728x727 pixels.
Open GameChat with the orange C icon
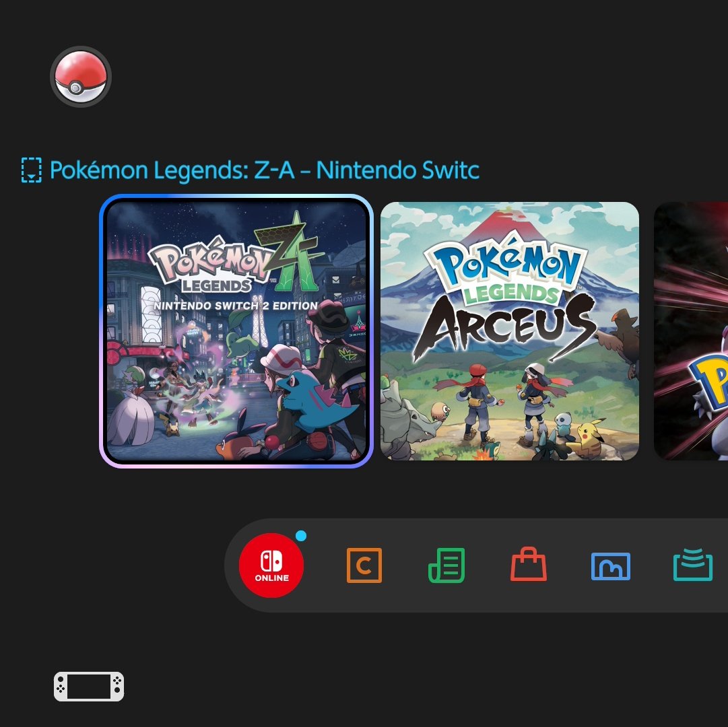364,565
